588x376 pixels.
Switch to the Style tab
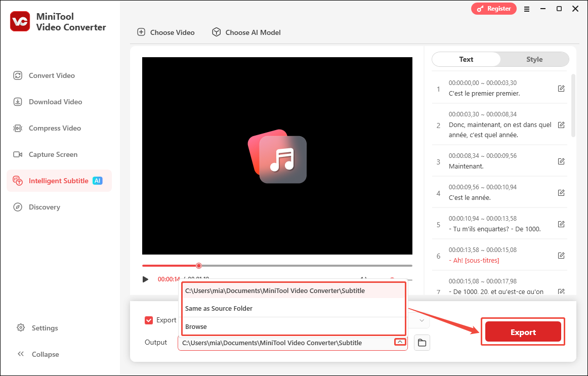(x=534, y=59)
